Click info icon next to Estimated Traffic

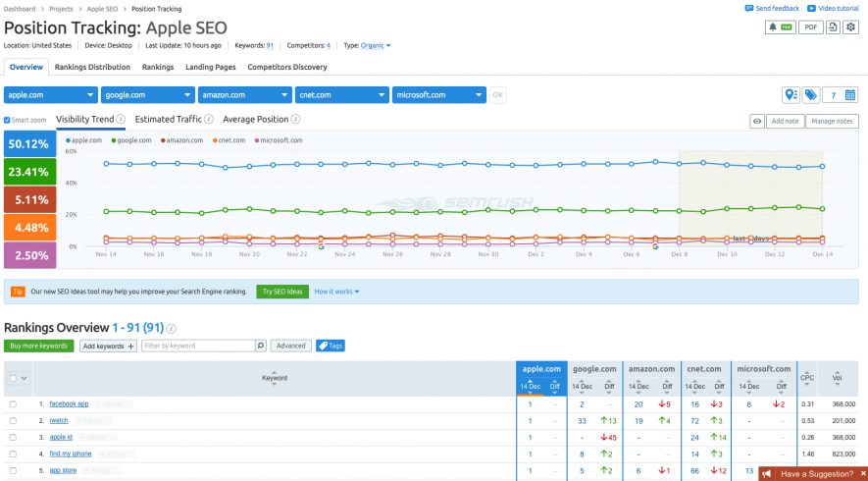coord(209,119)
